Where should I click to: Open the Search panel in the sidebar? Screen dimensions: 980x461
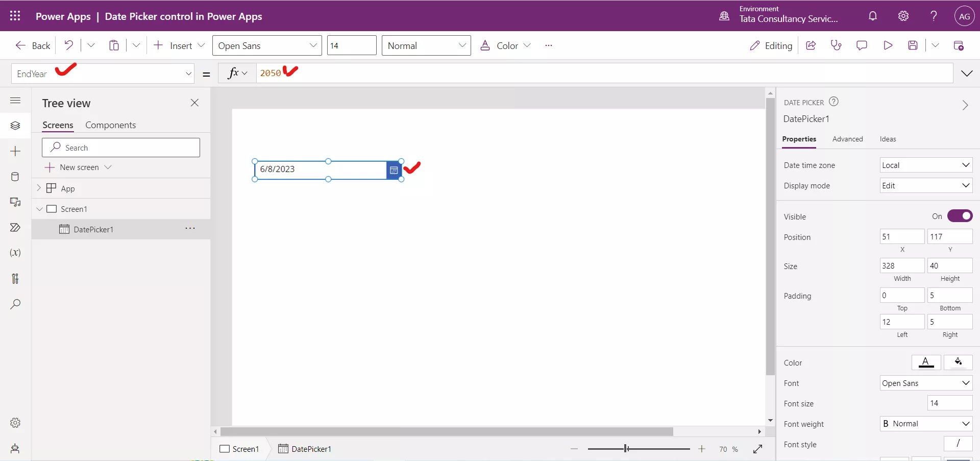click(15, 305)
